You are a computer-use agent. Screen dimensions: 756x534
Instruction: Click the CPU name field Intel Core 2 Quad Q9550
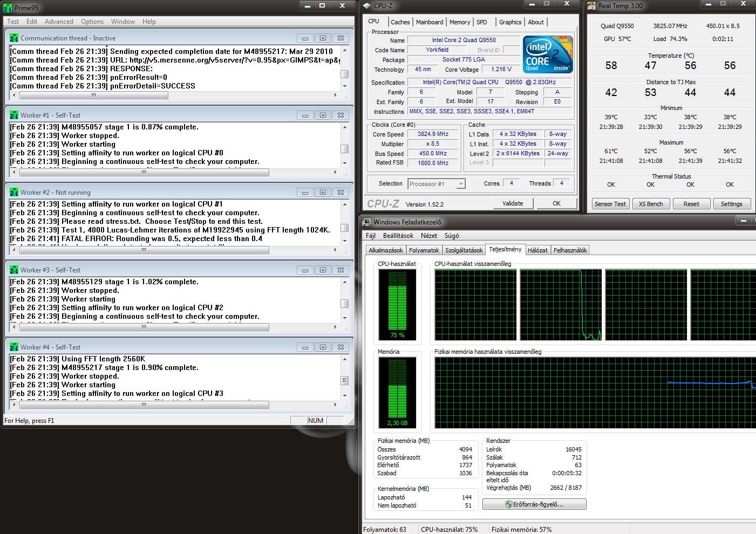coord(464,40)
